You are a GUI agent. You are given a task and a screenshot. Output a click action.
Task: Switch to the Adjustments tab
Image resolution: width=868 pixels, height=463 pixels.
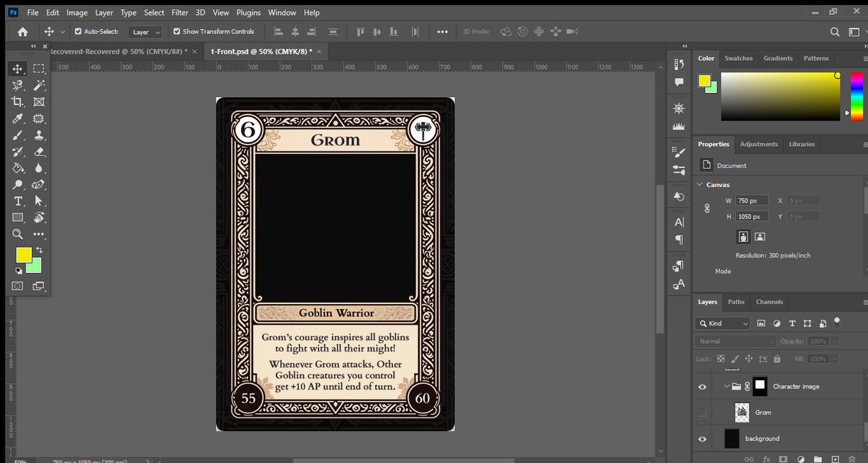[x=759, y=144]
